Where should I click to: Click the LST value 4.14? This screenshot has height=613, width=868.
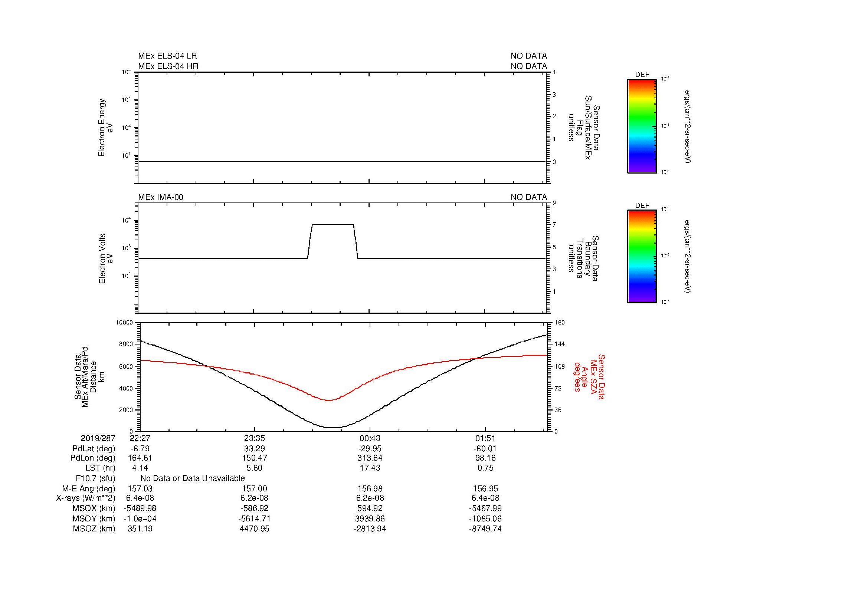click(140, 468)
